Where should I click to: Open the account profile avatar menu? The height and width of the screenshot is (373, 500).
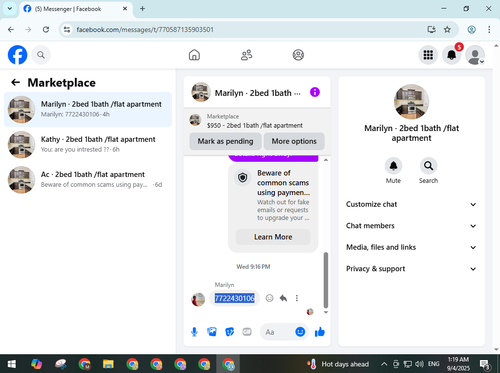[475, 55]
